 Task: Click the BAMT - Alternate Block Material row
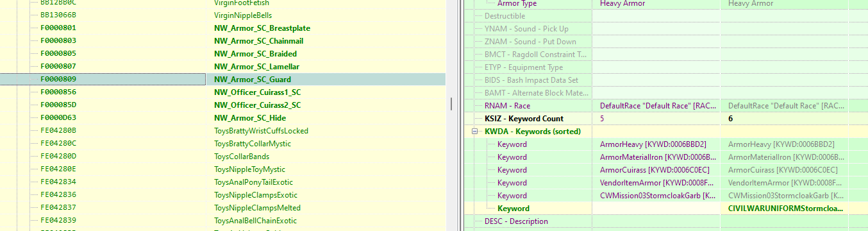tap(537, 92)
